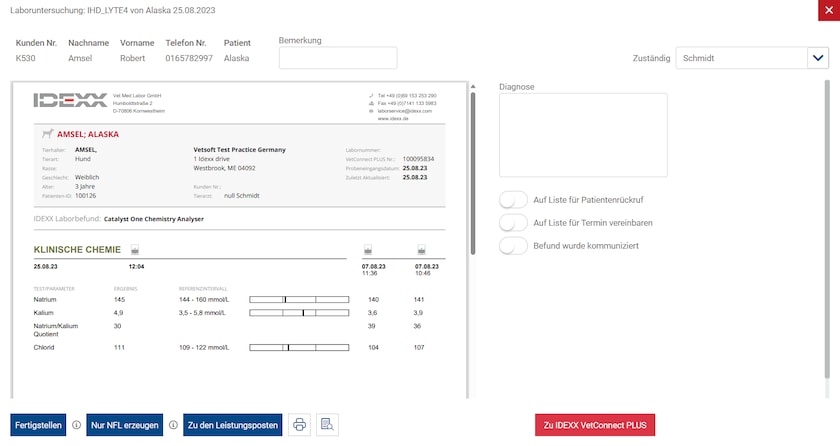
Task: Click the Chlorid reference range bar
Action: point(299,347)
